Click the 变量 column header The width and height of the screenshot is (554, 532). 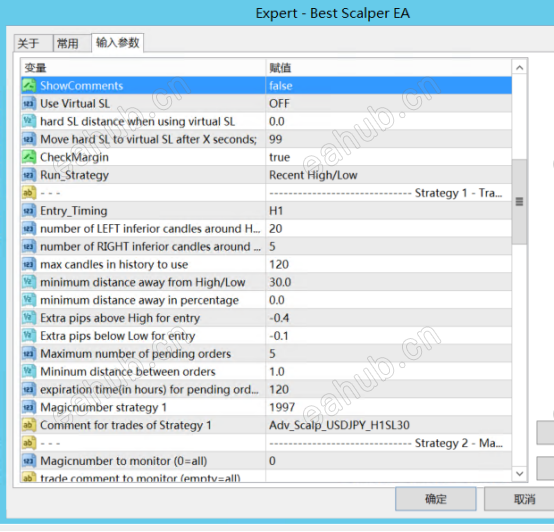[x=143, y=67]
